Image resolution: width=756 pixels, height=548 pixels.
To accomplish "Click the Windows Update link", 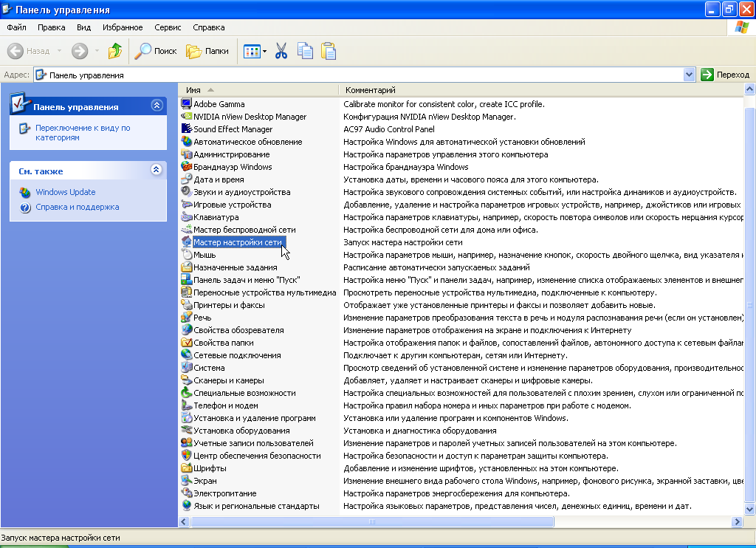I will tap(66, 192).
